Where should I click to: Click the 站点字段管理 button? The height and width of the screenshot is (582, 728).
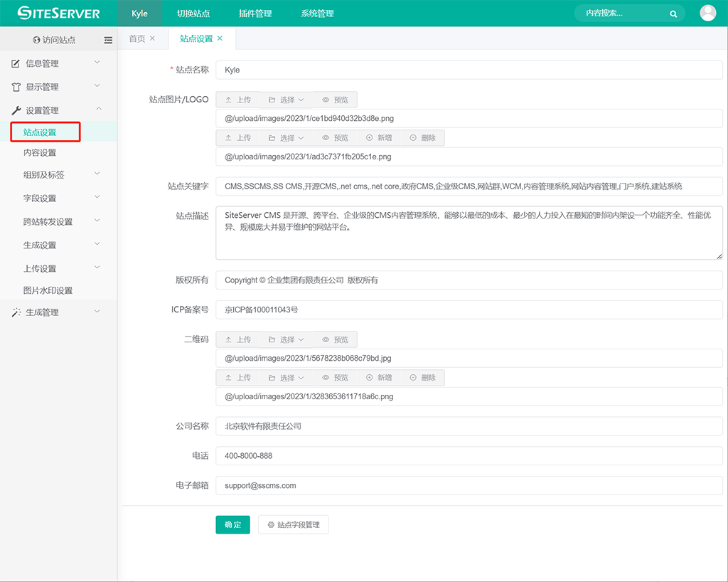(293, 525)
